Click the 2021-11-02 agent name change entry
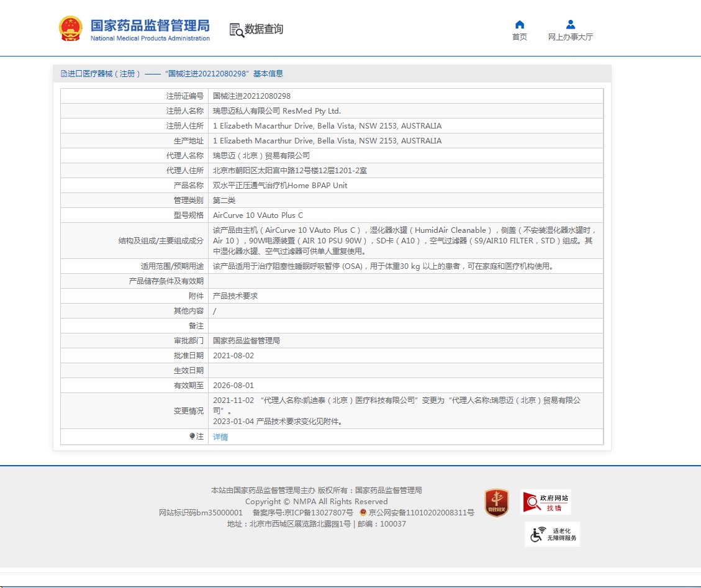 coord(397,405)
